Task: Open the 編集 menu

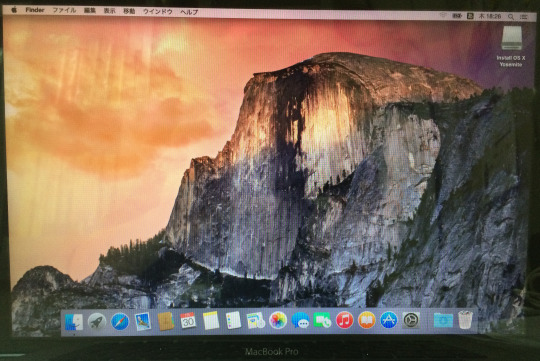Action: [x=90, y=11]
